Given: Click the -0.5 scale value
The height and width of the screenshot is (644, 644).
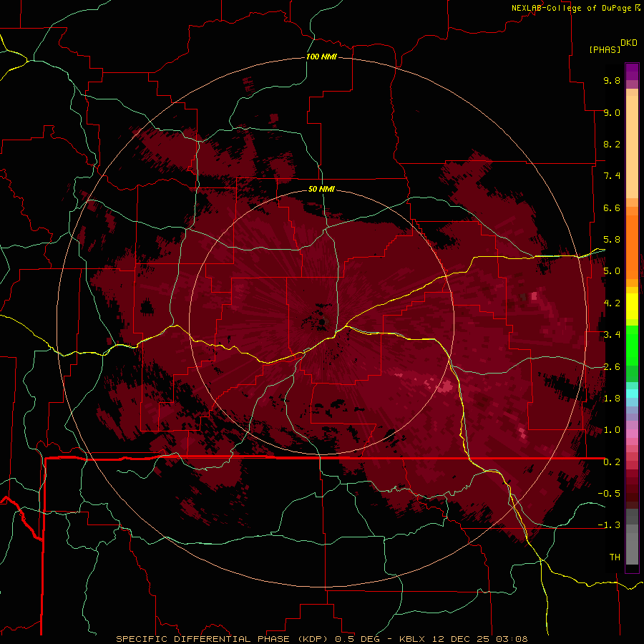Looking at the screenshot, I should (609, 494).
